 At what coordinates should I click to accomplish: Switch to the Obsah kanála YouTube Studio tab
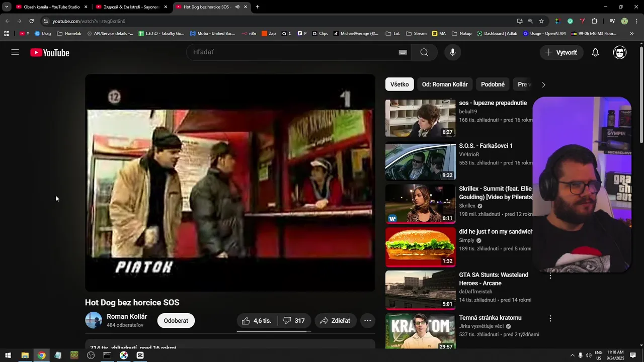tap(51, 7)
